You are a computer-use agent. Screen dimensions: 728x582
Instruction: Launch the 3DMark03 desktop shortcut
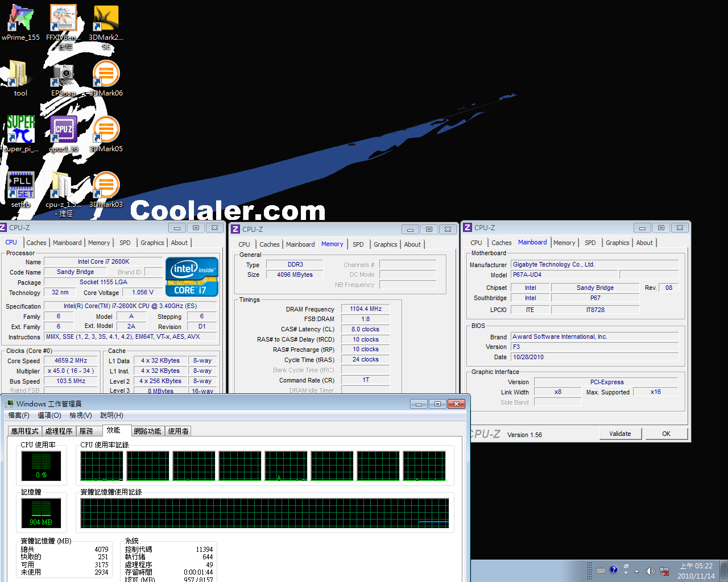pyautogui.click(x=106, y=190)
